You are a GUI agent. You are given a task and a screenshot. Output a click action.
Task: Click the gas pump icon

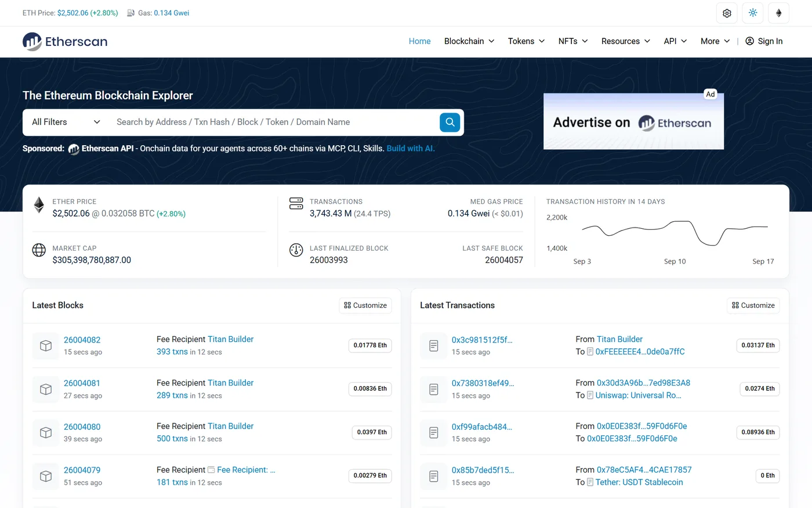click(x=131, y=13)
